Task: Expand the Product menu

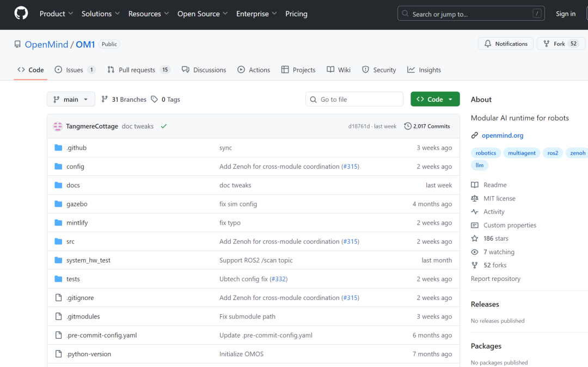Action: tap(56, 14)
